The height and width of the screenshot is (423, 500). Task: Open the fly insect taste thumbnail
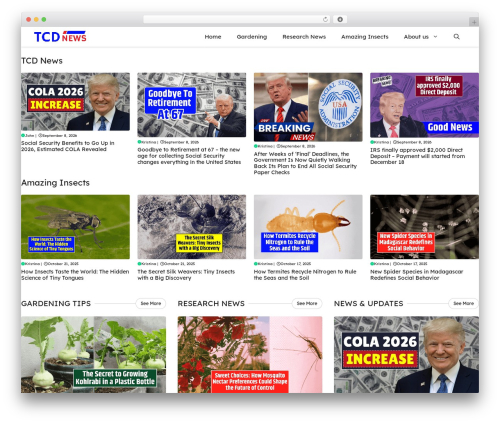[75, 227]
